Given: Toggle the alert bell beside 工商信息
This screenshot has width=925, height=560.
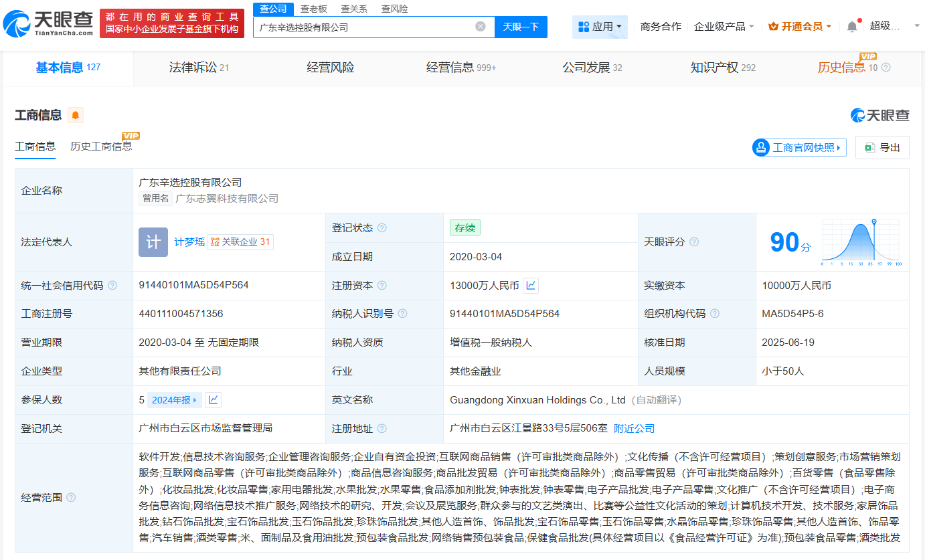Looking at the screenshot, I should 74,115.
